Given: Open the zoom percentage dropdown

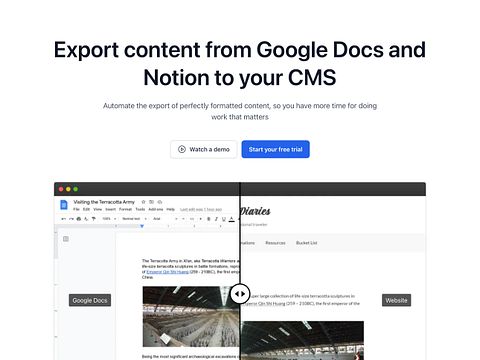Looking at the screenshot, I should pos(109,219).
